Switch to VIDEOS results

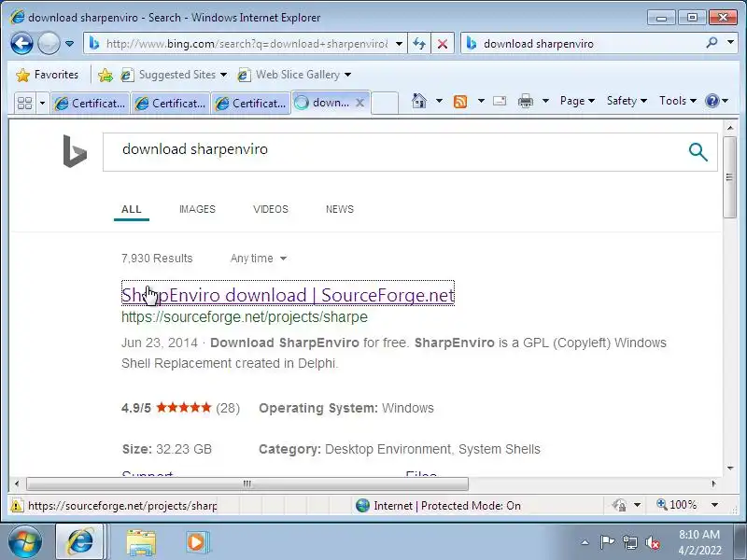[x=271, y=209]
